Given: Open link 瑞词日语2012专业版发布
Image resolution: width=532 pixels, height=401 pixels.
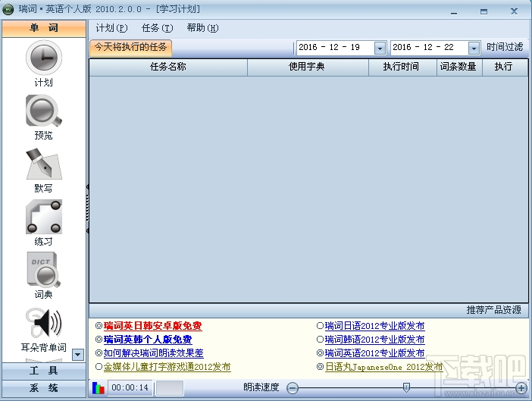Looking at the screenshot, I should [374, 326].
